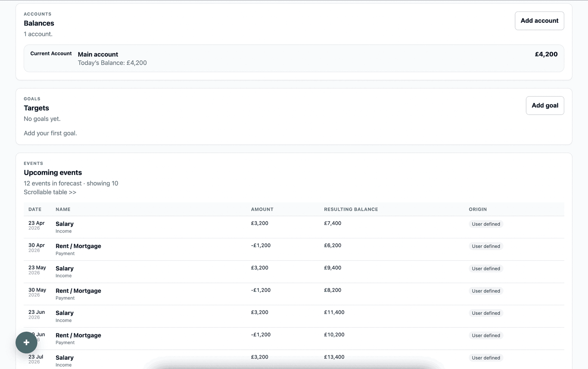Click the Name column header

coord(63,209)
